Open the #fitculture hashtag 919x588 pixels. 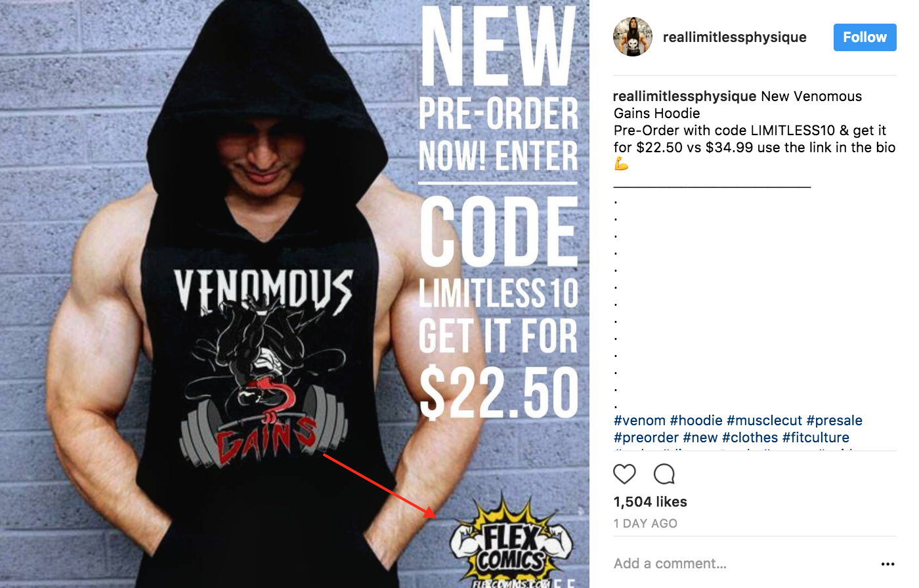[816, 438]
